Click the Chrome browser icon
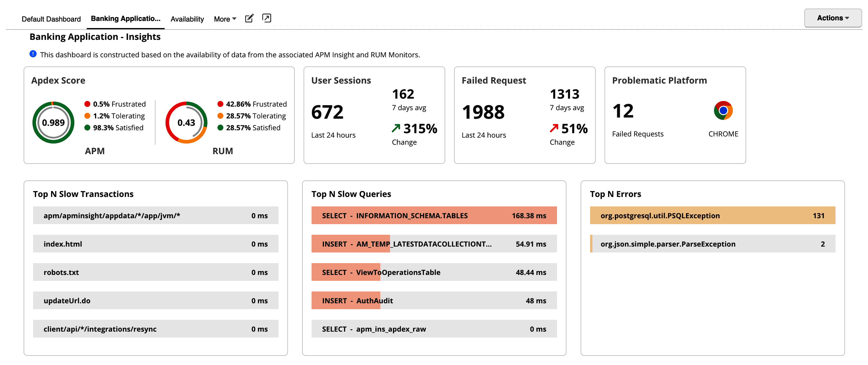Screen dimensions: 868x365 tap(723, 110)
